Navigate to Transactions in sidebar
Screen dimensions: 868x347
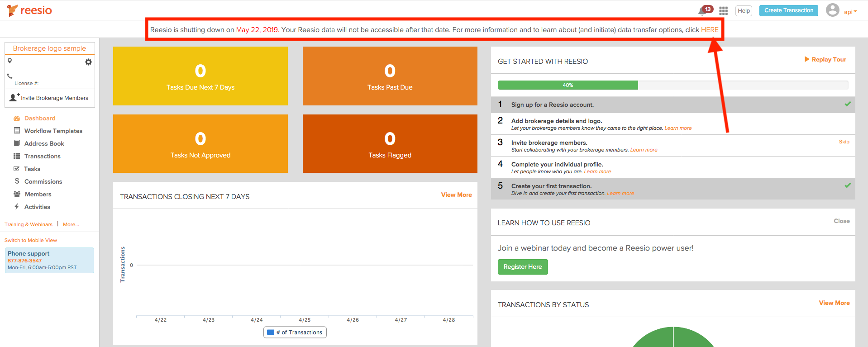(43, 157)
